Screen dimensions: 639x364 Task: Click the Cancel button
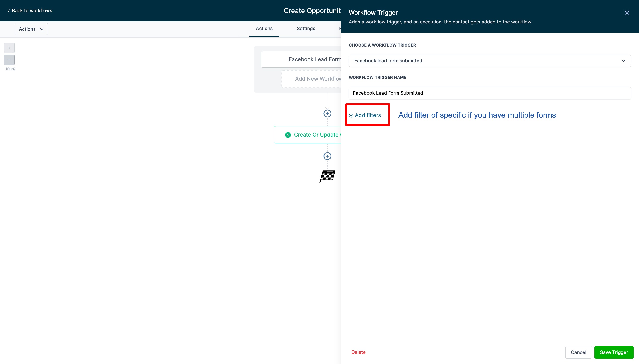coord(578,352)
